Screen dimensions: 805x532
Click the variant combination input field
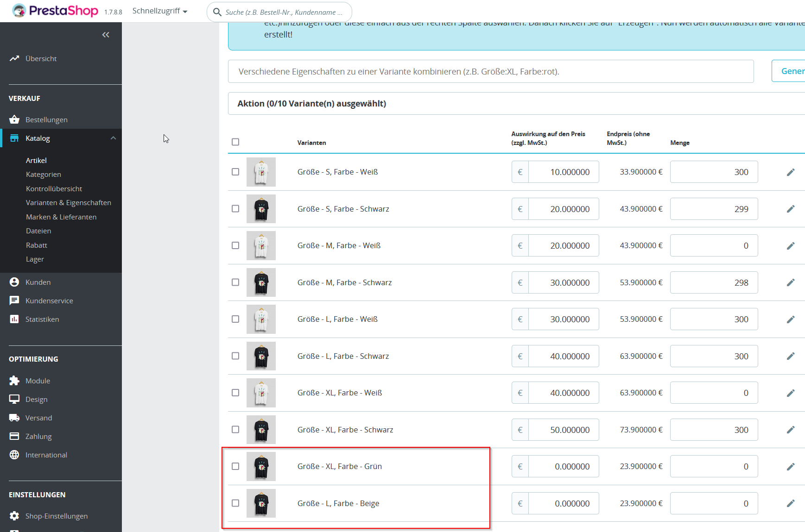click(491, 71)
